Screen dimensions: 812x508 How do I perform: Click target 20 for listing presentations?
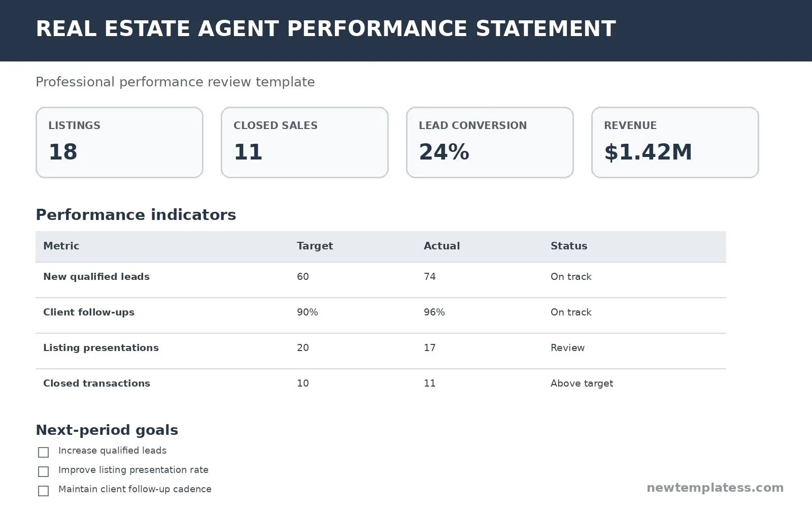click(303, 348)
